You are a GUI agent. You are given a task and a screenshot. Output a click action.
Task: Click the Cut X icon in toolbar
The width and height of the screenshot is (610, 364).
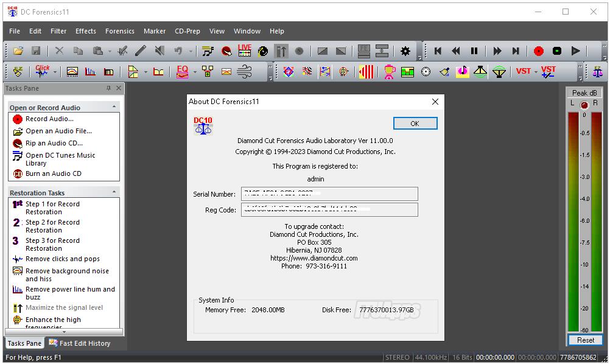click(x=59, y=51)
